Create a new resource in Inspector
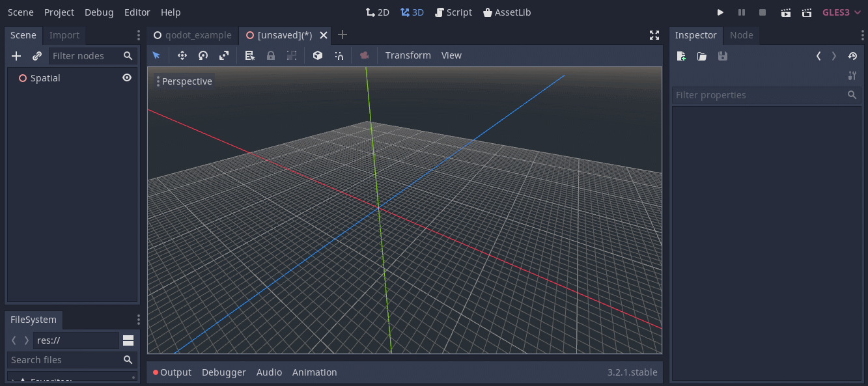868x386 pixels. [x=681, y=56]
